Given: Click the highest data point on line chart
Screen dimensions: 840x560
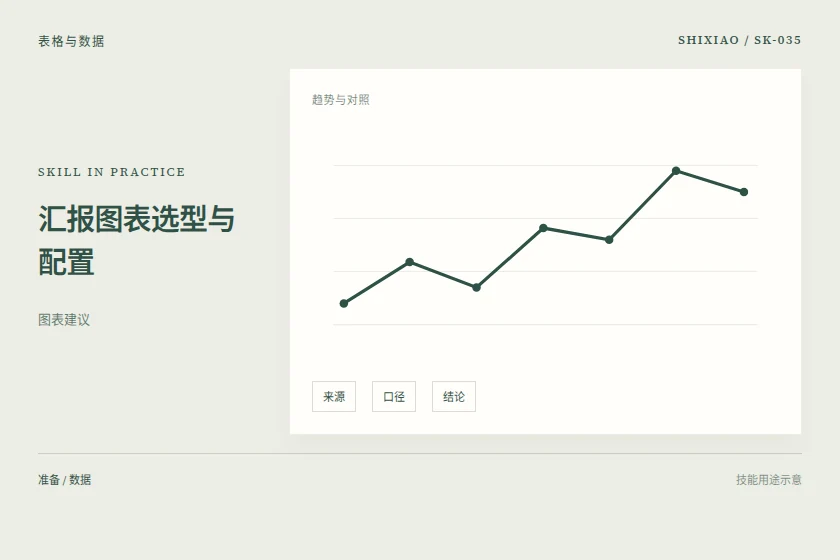Looking at the screenshot, I should tap(676, 171).
